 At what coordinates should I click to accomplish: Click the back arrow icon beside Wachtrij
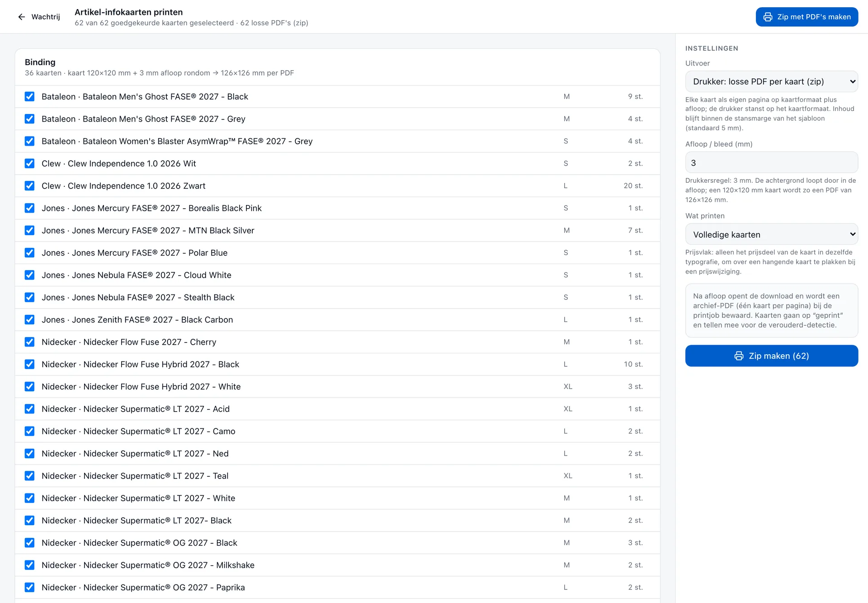[21, 17]
